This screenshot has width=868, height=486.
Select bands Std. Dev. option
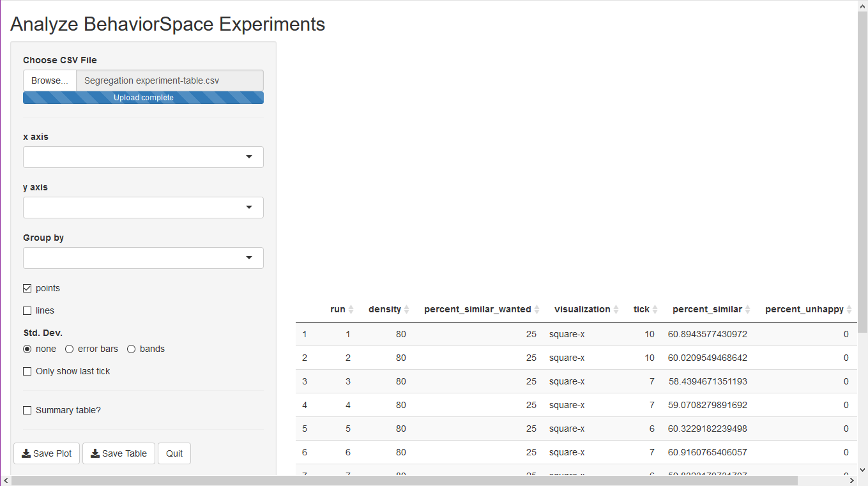[131, 349]
